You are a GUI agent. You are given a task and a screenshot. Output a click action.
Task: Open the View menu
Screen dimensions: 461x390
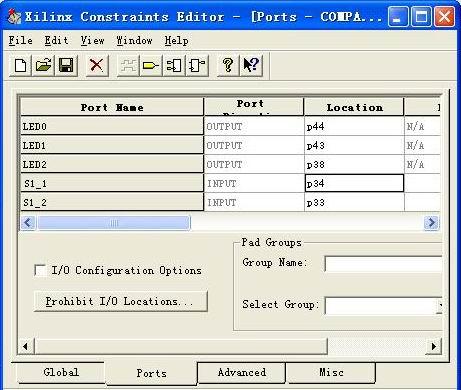92,41
